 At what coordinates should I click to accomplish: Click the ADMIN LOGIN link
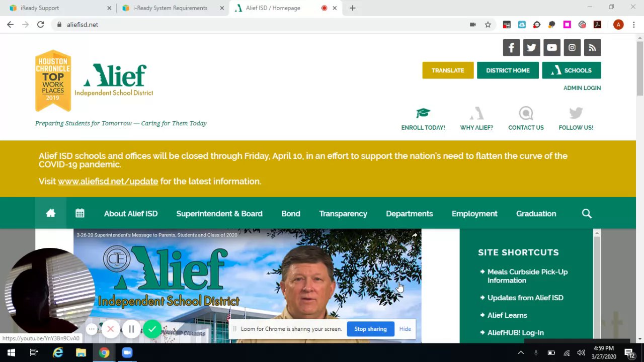click(582, 88)
